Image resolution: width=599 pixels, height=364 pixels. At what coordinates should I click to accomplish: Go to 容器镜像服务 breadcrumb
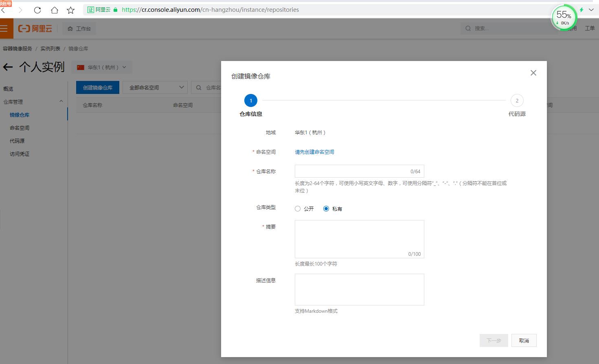17,49
